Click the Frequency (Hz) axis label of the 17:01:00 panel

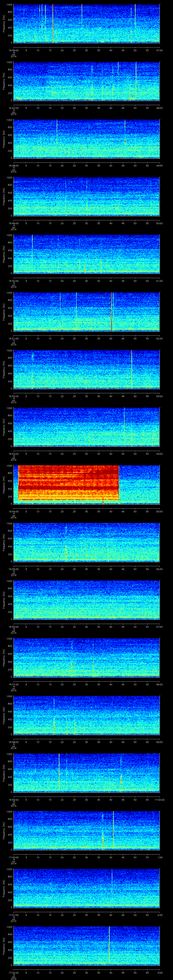(4, 888)
